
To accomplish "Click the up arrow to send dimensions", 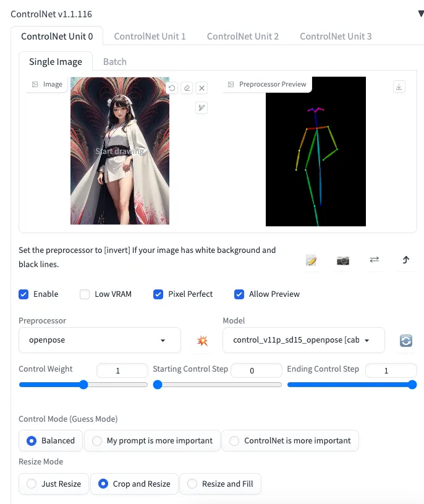I will point(405,259).
